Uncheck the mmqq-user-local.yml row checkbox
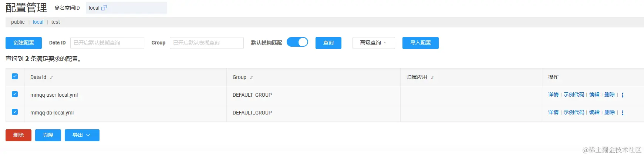This screenshot has width=644, height=156. click(x=15, y=94)
